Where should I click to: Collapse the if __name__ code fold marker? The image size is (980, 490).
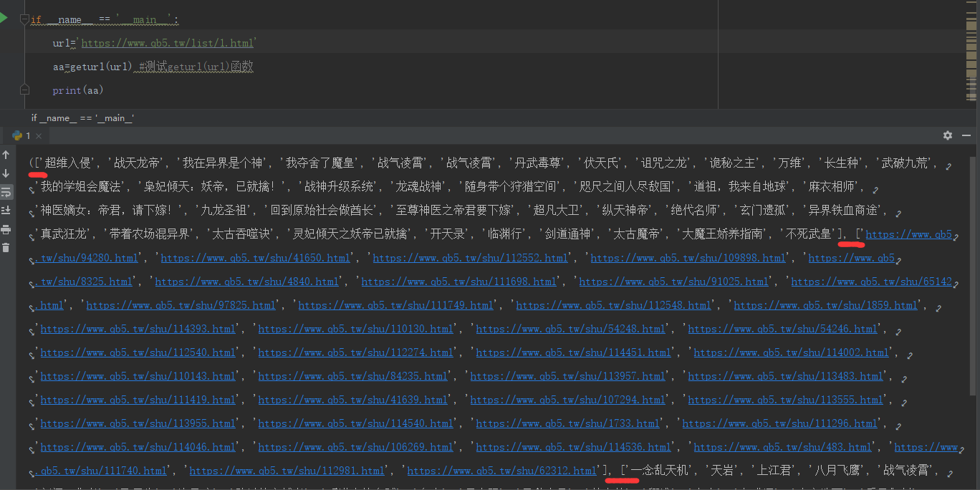pyautogui.click(x=24, y=20)
